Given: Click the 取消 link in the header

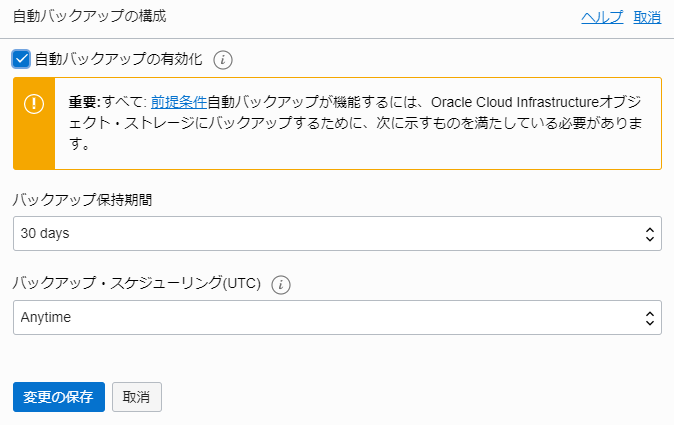Looking at the screenshot, I should pyautogui.click(x=647, y=17).
